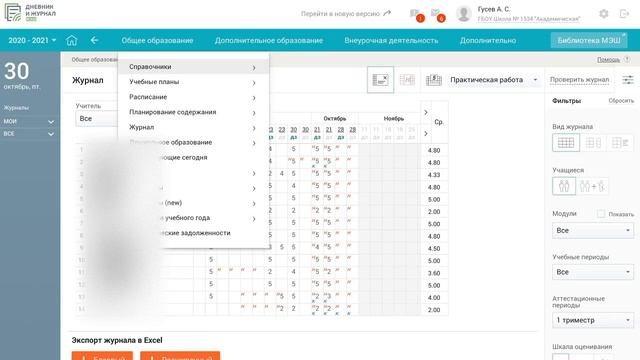Select Расписание menu item

click(x=193, y=97)
